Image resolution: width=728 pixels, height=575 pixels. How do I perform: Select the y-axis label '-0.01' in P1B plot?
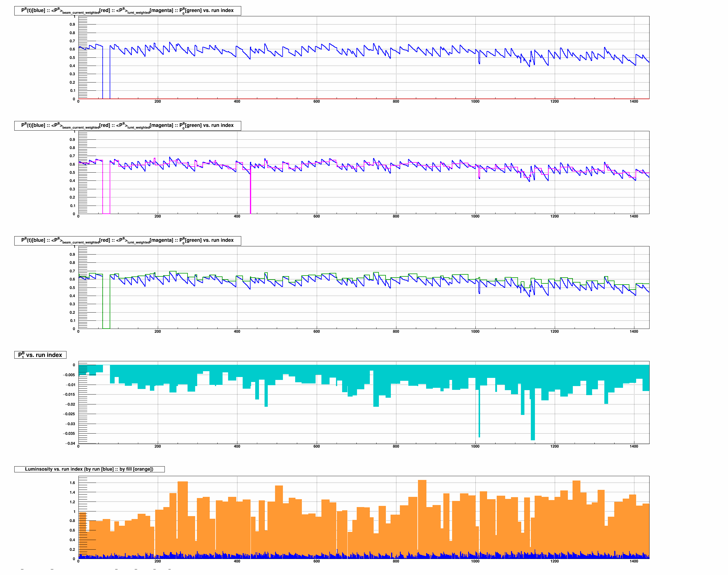(70, 385)
